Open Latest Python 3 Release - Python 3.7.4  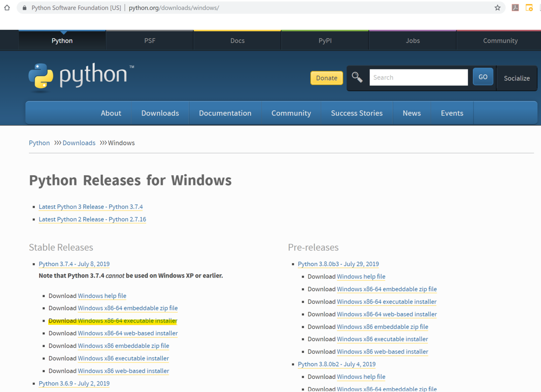91,207
